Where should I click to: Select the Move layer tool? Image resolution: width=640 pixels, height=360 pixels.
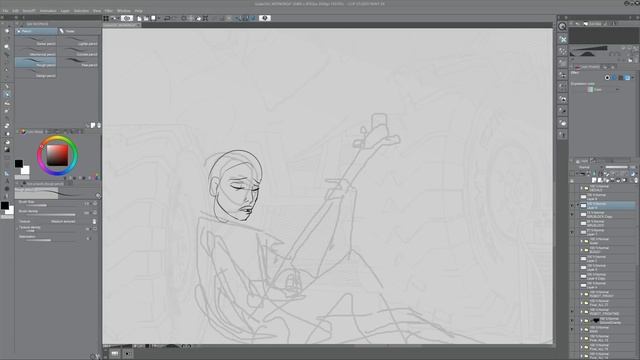click(x=7, y=54)
